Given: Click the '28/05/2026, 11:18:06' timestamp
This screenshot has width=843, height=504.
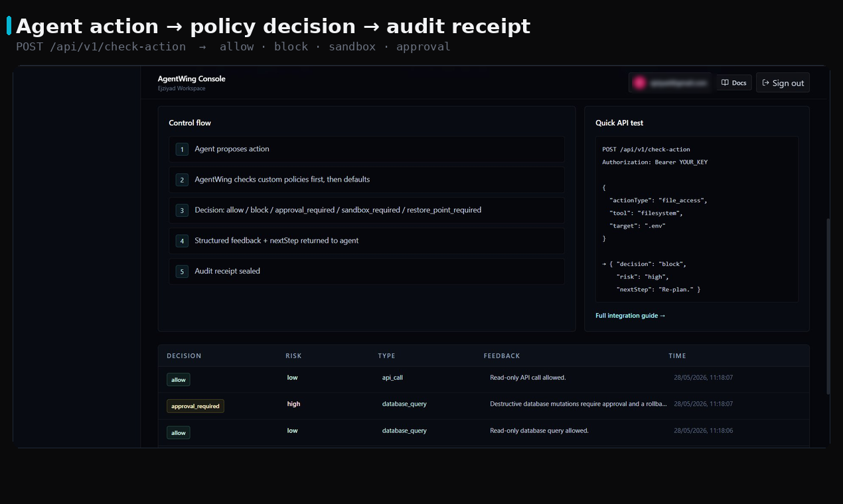Looking at the screenshot, I should 703,430.
